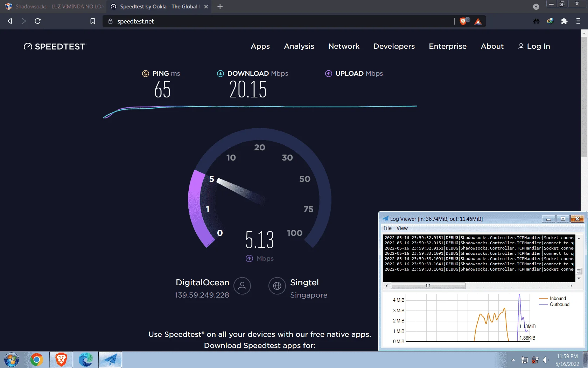588x368 pixels.
Task: Open a new browser tab
Action: tap(220, 7)
